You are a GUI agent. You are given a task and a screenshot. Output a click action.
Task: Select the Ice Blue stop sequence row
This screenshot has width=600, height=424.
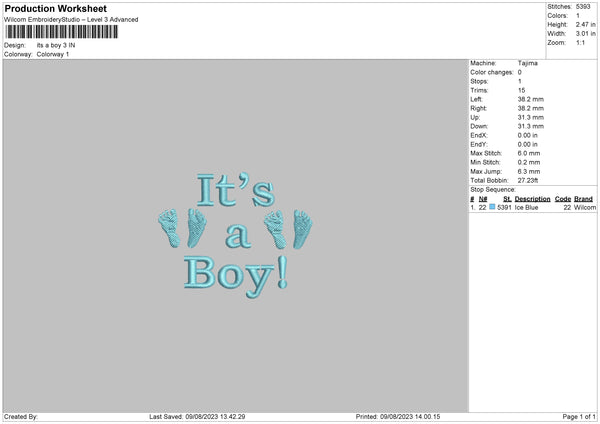click(530, 207)
